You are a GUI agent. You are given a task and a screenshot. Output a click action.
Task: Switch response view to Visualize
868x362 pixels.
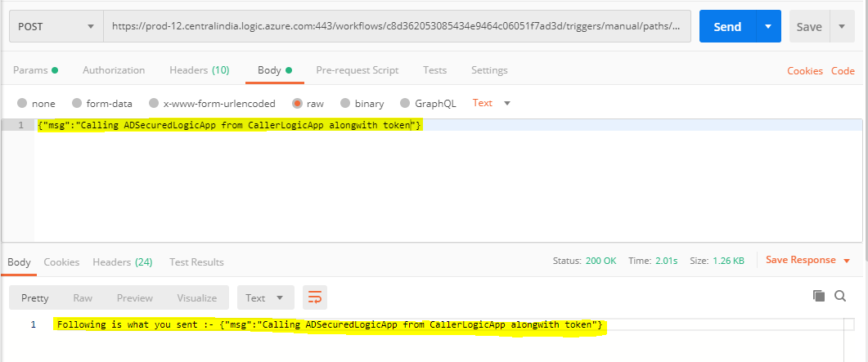coord(196,298)
